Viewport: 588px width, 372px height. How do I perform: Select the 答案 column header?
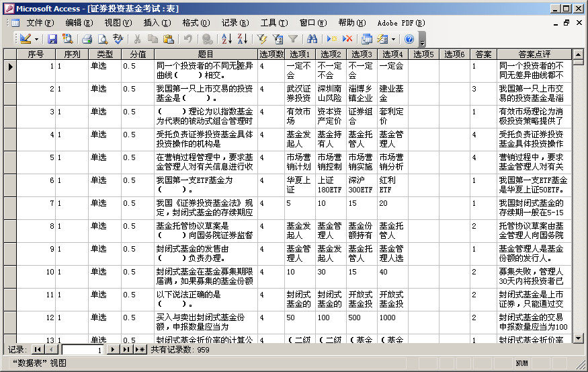coord(483,54)
